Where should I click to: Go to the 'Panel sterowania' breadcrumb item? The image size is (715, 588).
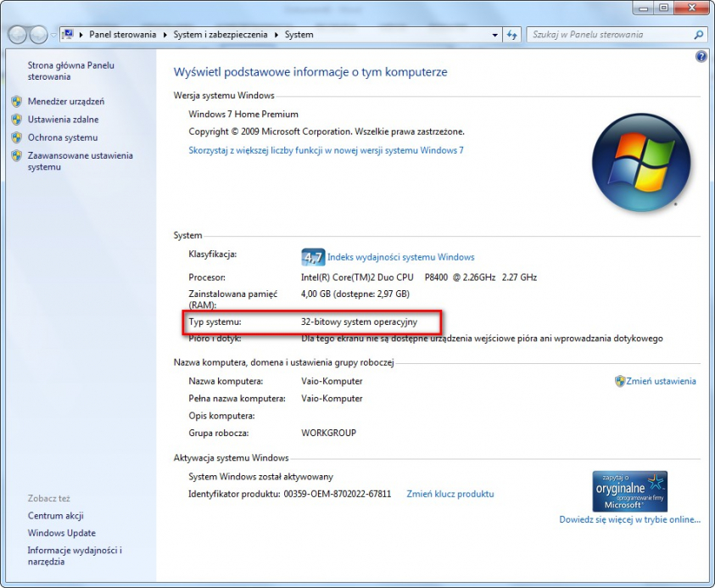123,35
